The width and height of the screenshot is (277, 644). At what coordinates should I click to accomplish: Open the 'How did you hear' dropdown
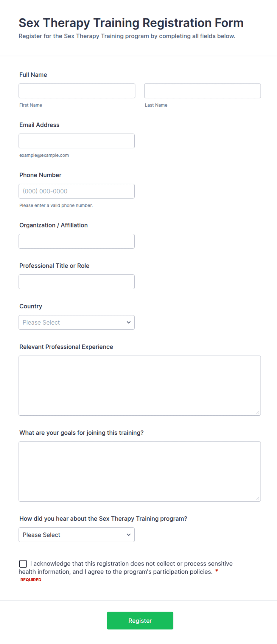click(x=77, y=535)
